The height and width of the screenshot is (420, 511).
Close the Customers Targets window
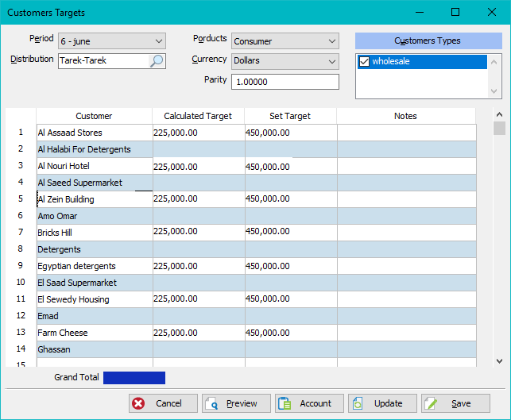(492, 13)
